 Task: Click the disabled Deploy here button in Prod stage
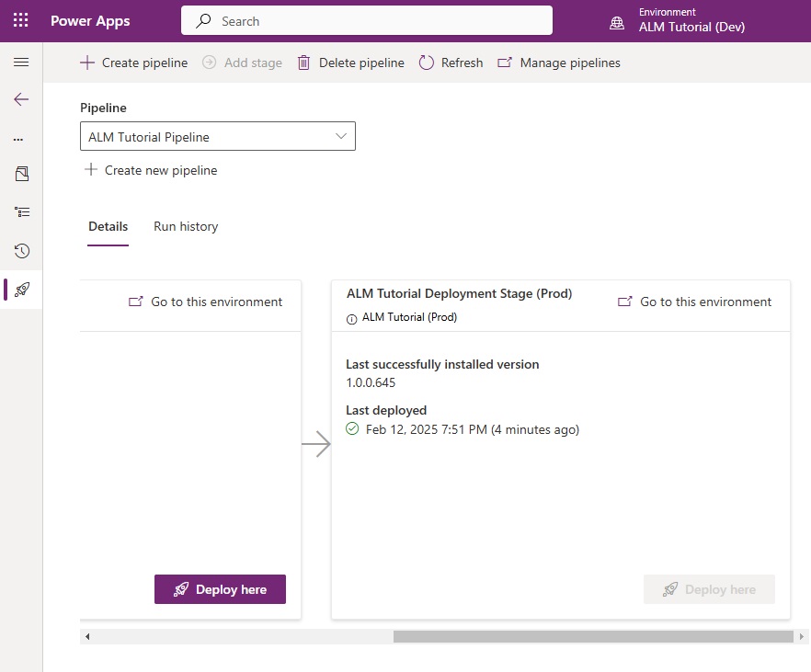pyautogui.click(x=709, y=589)
